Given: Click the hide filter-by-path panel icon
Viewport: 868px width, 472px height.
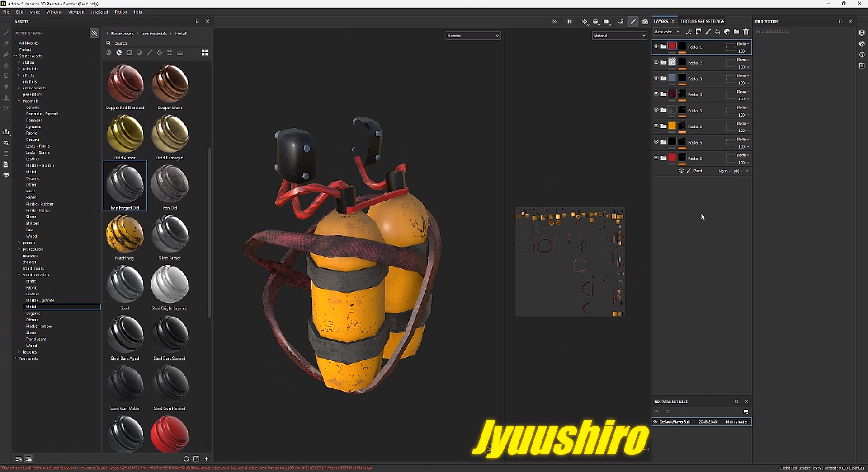Looking at the screenshot, I should (94, 33).
